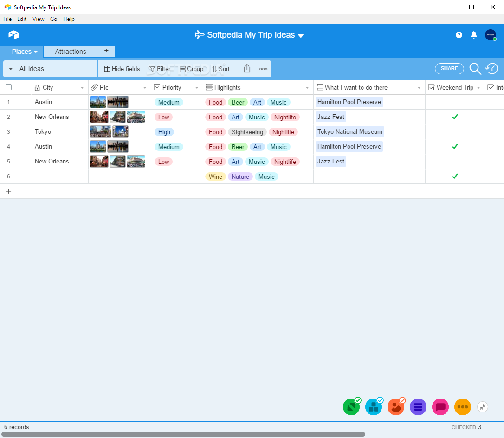Toggle Weekend Trip for New Orleans row 5
The image size is (504, 438).
click(455, 162)
